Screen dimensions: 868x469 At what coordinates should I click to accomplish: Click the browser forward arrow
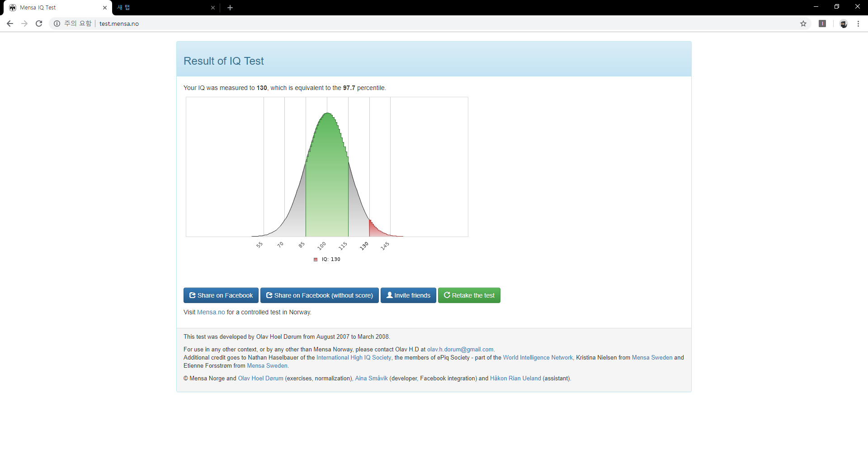[24, 24]
